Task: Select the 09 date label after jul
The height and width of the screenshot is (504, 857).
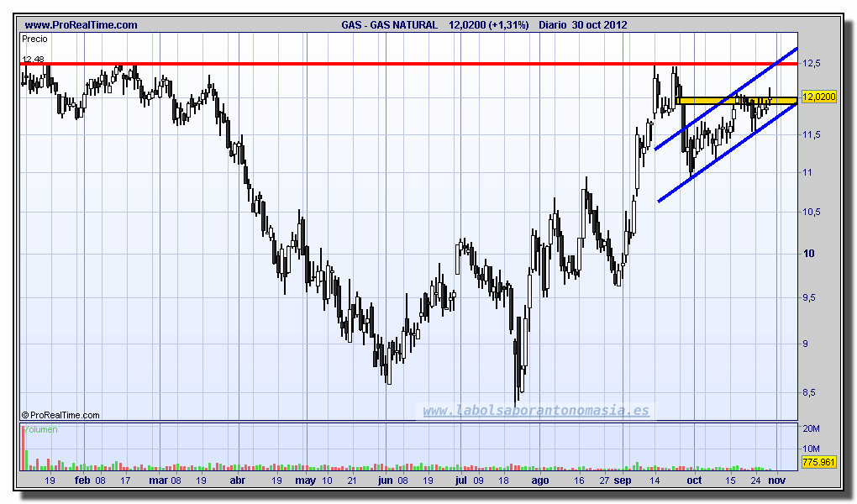Action: coord(478,480)
